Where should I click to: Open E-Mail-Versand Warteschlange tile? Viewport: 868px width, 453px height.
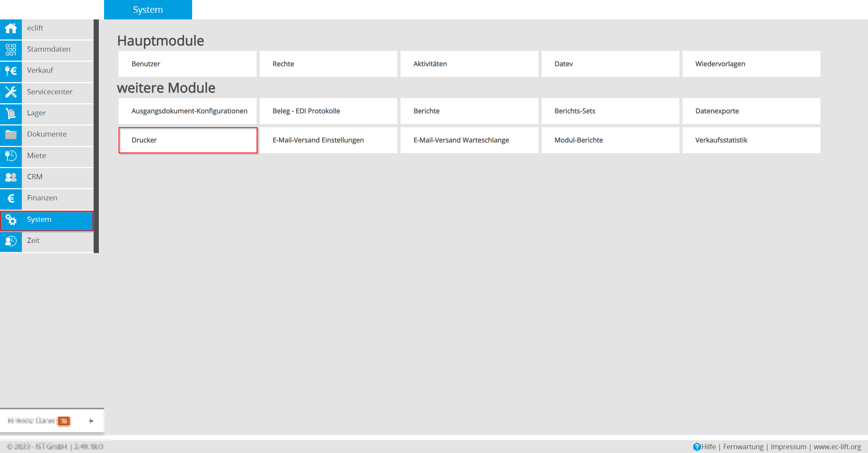pos(469,140)
